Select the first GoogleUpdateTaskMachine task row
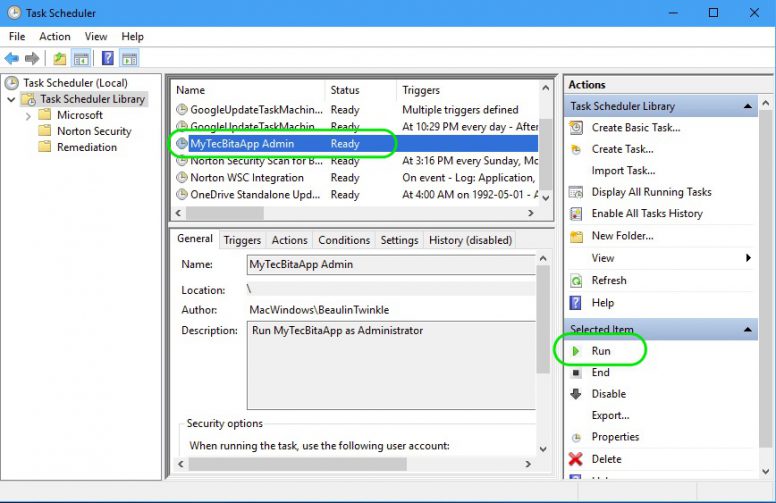This screenshot has width=776, height=503. 355,109
